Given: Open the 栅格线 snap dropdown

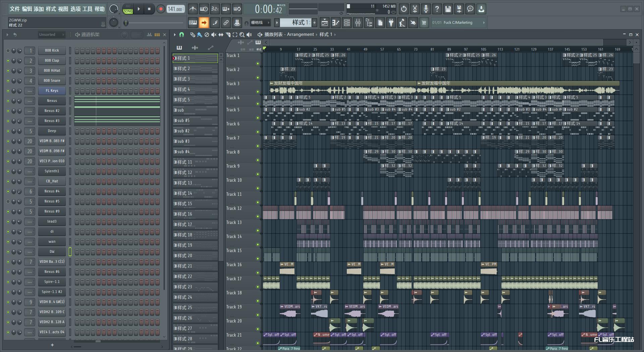Looking at the screenshot, I should 260,22.
